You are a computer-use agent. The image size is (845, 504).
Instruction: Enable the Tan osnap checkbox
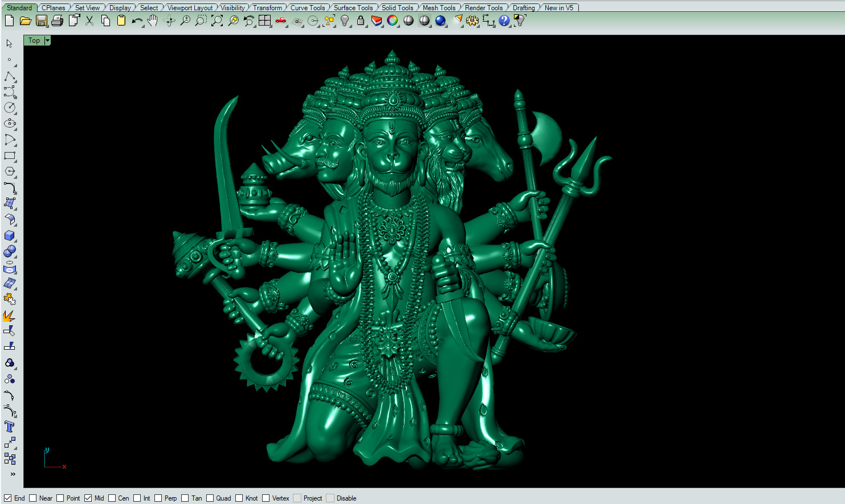[185, 498]
